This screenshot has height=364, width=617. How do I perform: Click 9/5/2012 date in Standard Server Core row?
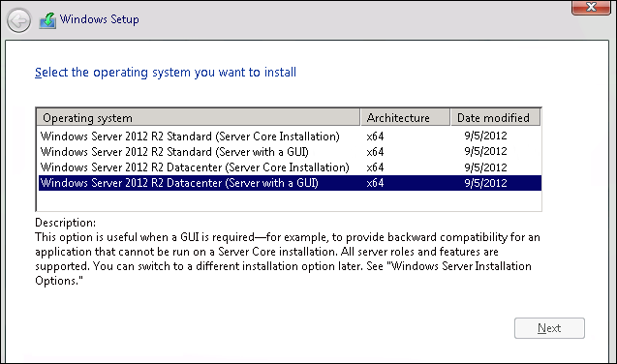pos(485,136)
